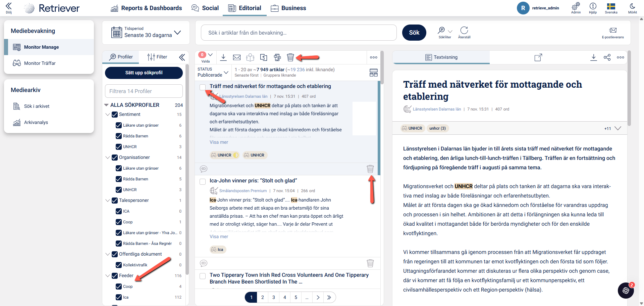The width and height of the screenshot is (644, 306).
Task: Select the Two Tipperary Town article checkbox
Action: 203,276
